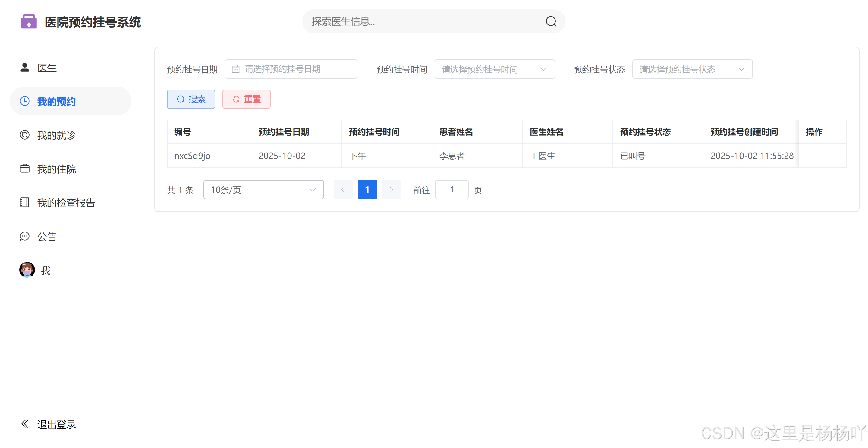Click the notebook icon beside 我的检查报告
Image resolution: width=868 pixels, height=448 pixels.
tap(25, 202)
